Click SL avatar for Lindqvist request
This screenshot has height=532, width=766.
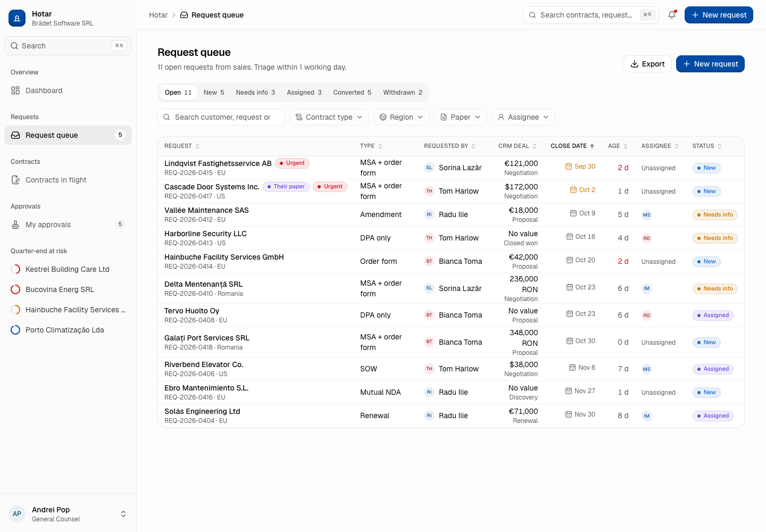click(429, 168)
